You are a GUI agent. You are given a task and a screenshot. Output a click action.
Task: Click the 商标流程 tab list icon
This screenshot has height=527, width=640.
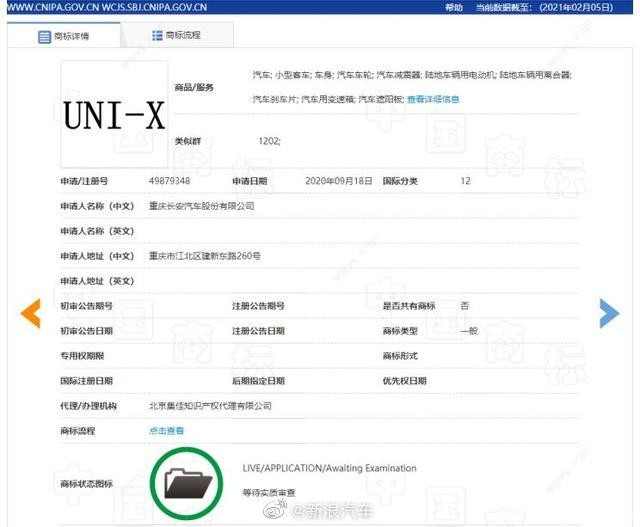coord(157,36)
